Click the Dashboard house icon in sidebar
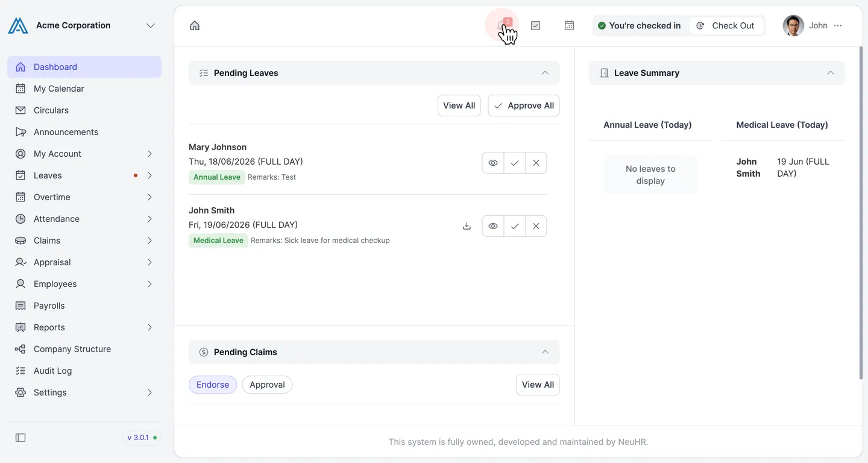Screen dimensions: 868x463 pos(20,67)
